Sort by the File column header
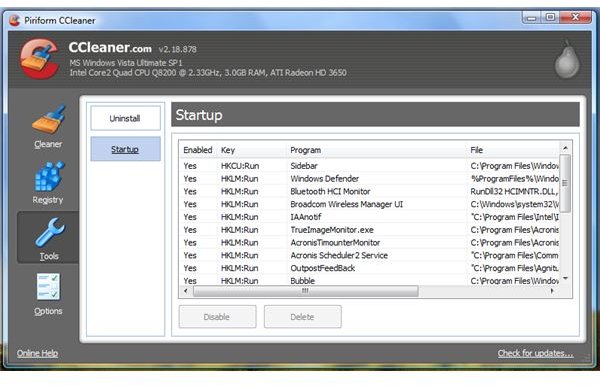 (x=513, y=150)
